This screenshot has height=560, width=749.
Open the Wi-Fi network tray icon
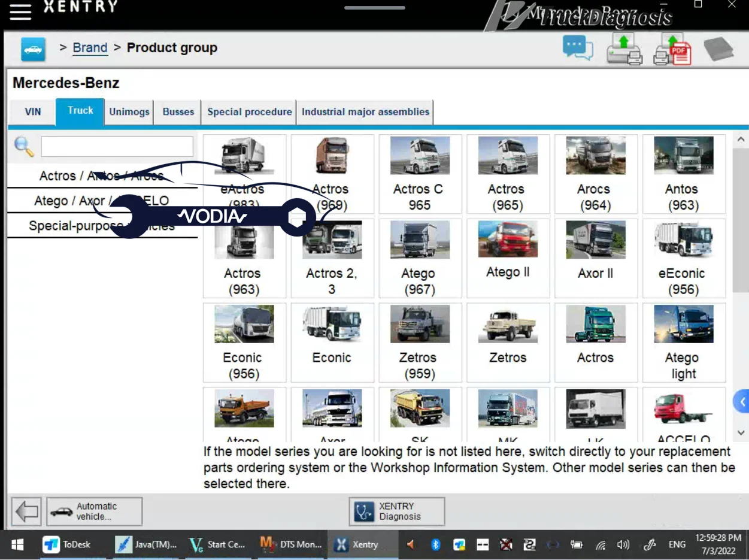[601, 545]
